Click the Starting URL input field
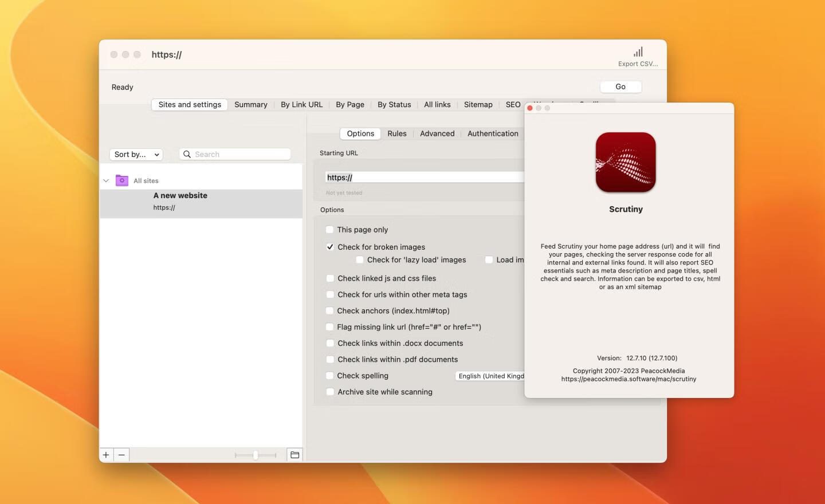Screen dimensions: 825x504 click(x=424, y=178)
